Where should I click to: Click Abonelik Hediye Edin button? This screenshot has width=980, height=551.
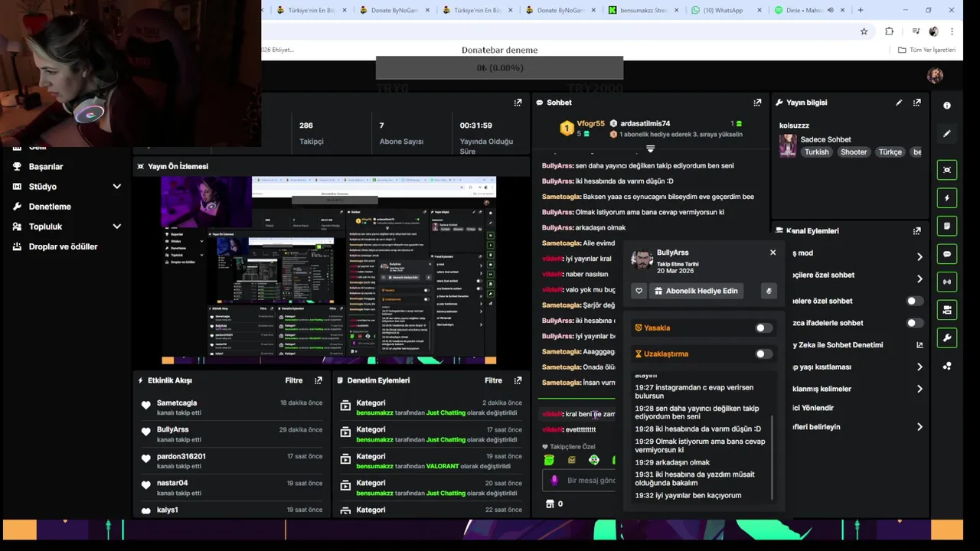click(x=695, y=291)
